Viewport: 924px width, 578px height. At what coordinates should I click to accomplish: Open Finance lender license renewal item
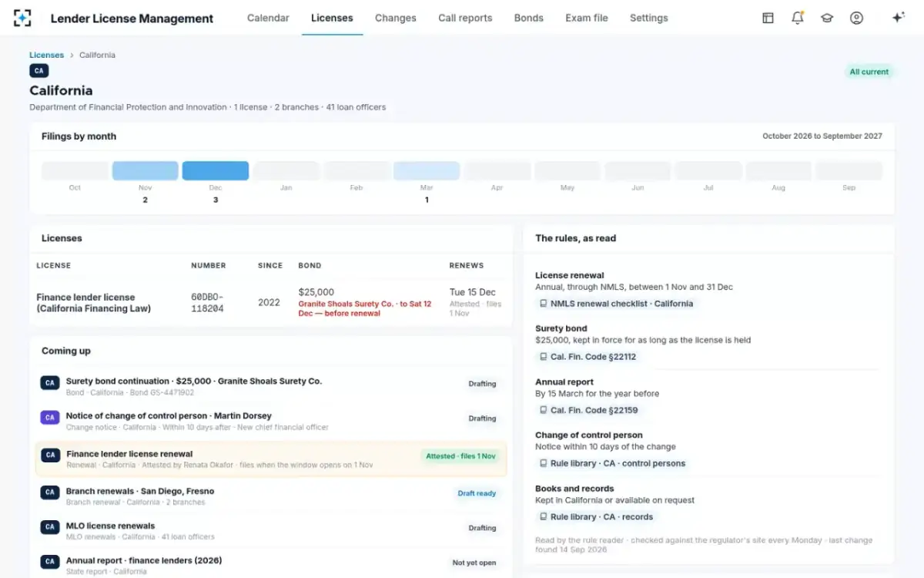point(271,459)
